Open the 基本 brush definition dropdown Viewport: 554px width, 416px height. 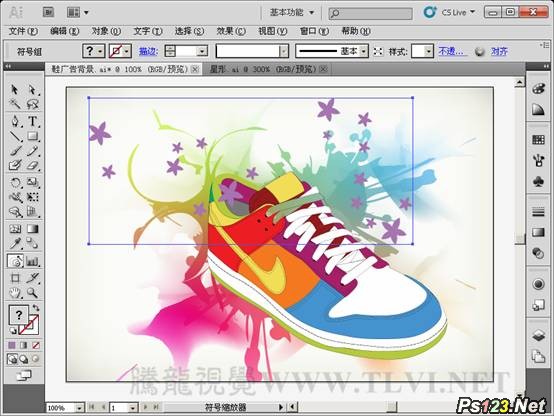click(363, 52)
